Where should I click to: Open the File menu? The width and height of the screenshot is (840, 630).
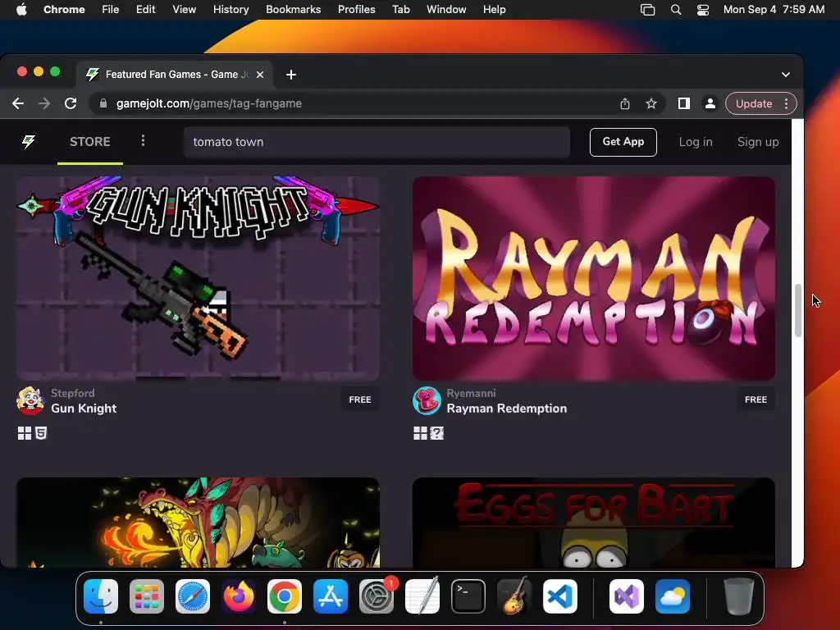pos(111,10)
